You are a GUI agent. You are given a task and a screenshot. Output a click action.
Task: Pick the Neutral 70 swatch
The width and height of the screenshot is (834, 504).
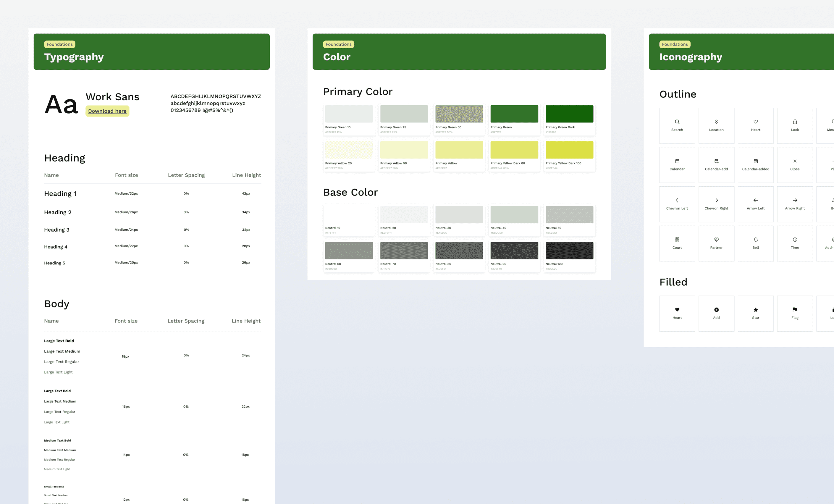coord(404,251)
